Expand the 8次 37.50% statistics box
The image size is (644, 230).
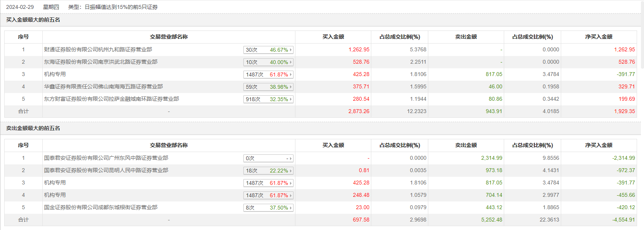[268, 208]
